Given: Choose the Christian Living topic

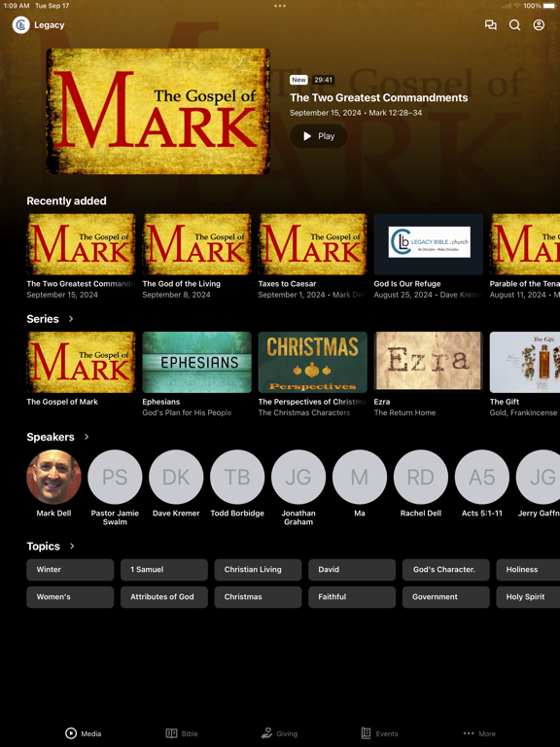Looking at the screenshot, I should (258, 570).
